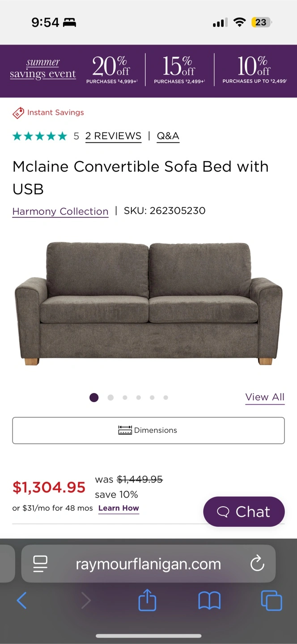Tap the raymourflanigan.com address bar
This screenshot has height=644, width=297.
point(148,564)
